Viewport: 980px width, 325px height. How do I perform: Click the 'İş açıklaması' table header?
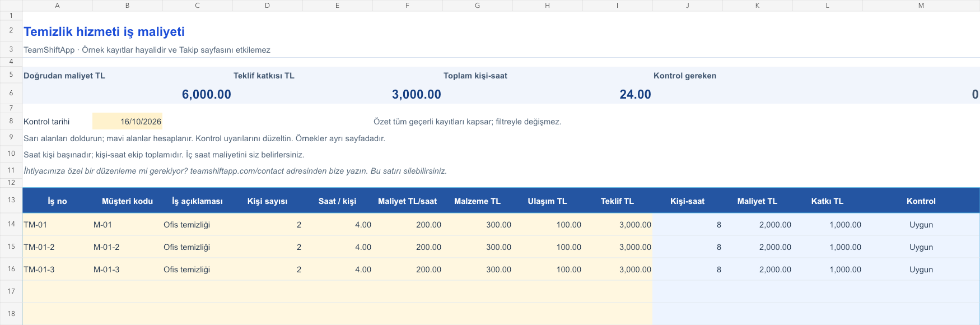[x=197, y=201]
